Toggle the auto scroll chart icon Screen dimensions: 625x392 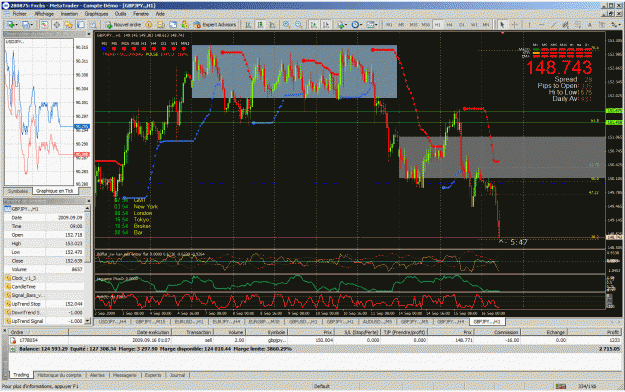(314, 25)
